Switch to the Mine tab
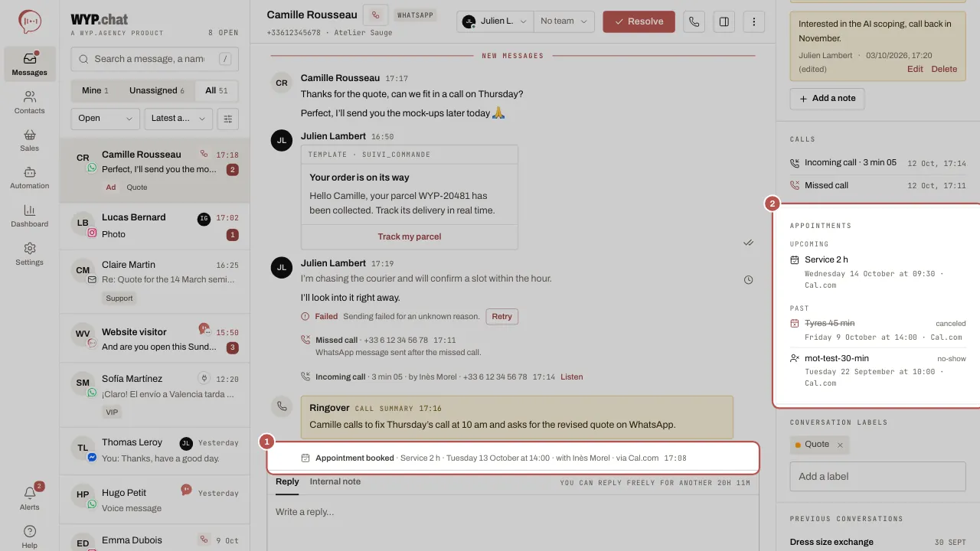The width and height of the screenshot is (980, 551). [x=95, y=90]
